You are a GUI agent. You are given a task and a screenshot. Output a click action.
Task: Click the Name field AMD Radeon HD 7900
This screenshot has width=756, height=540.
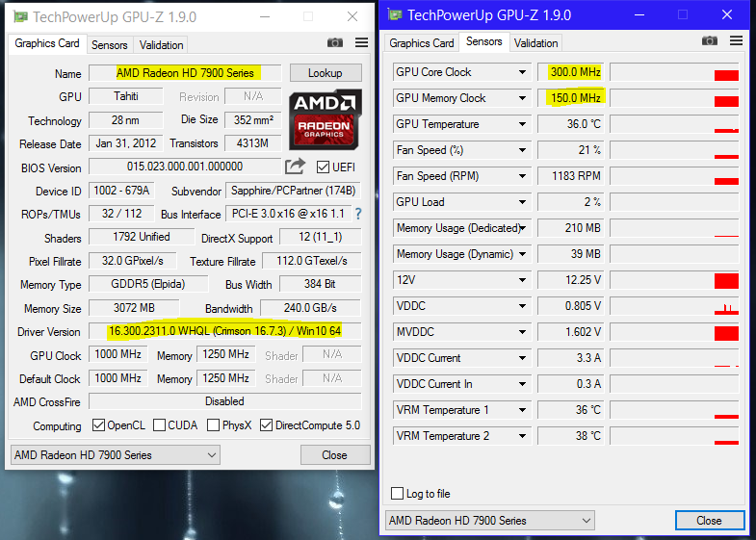(185, 73)
